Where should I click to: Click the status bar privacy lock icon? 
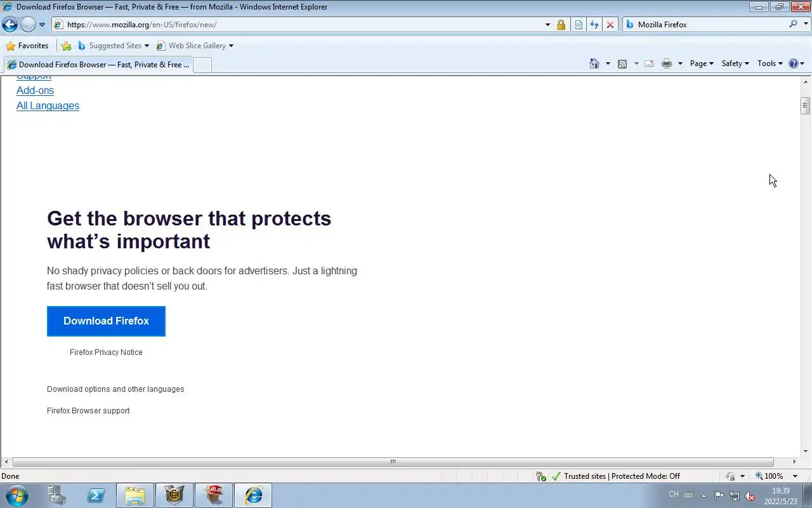tap(731, 476)
